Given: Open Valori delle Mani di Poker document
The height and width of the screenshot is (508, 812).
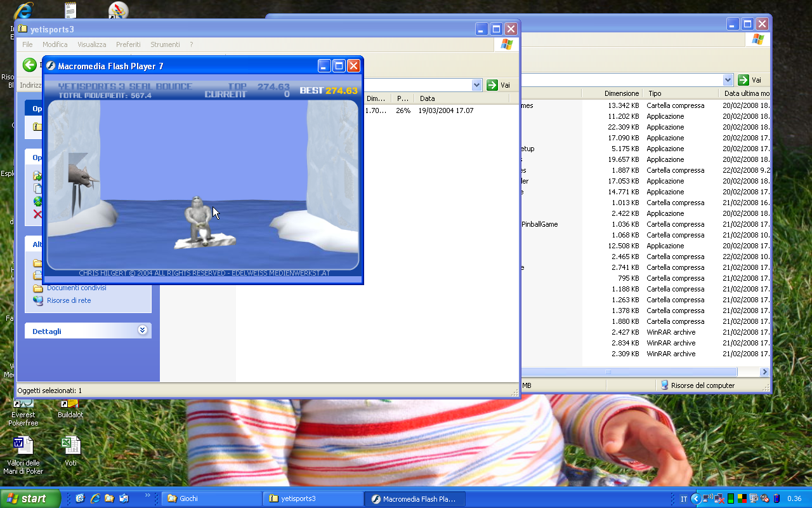Looking at the screenshot, I should pos(23,455).
